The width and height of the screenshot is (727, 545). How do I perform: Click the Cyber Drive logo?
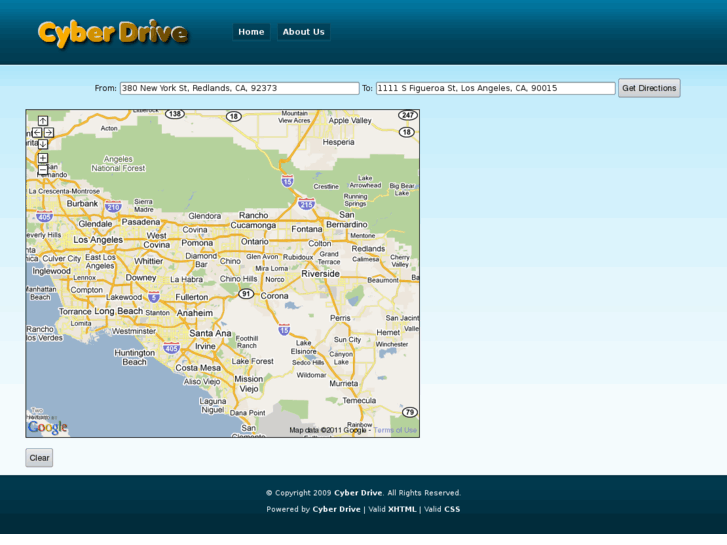(x=113, y=33)
